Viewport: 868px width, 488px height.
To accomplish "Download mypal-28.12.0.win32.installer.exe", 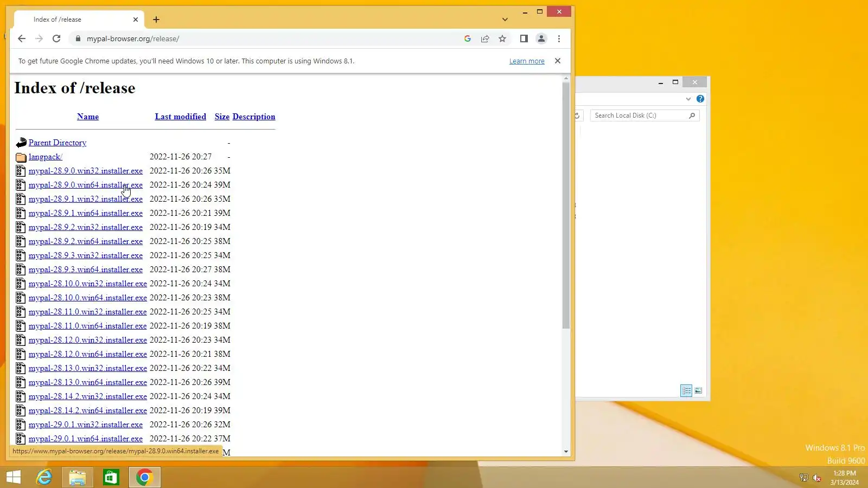I will coord(88,340).
